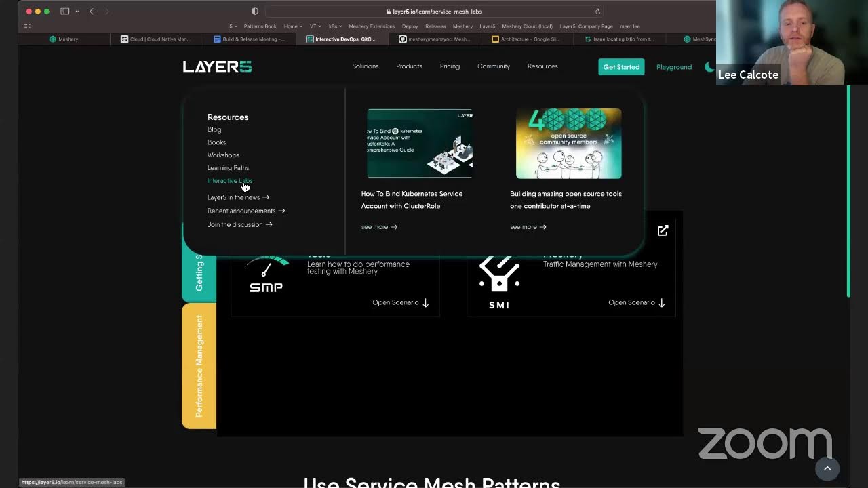Open the meet lee bookmark
This screenshot has height=488, width=868.
pyautogui.click(x=630, y=26)
